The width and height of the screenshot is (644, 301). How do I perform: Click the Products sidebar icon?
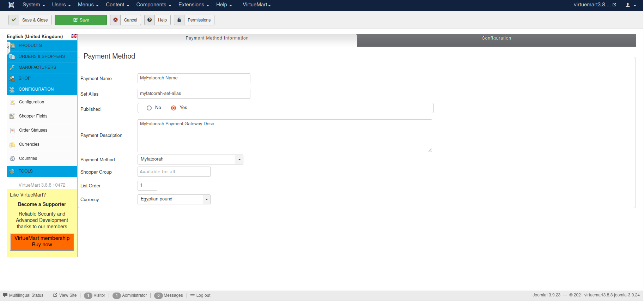(x=12, y=46)
